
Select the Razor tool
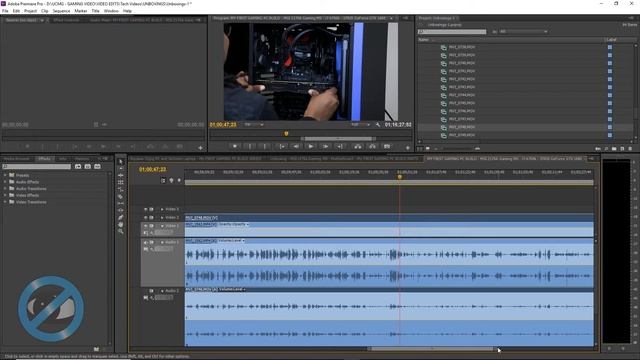(120, 196)
